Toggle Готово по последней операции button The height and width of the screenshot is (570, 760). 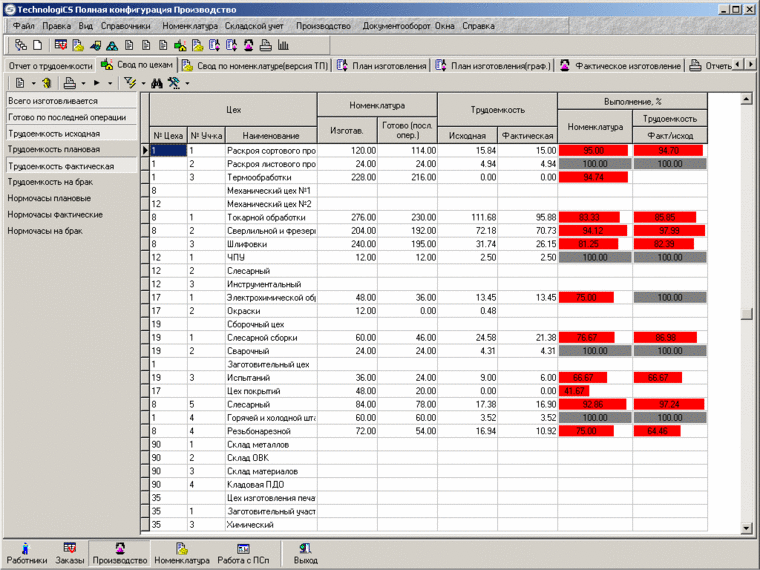(x=71, y=117)
